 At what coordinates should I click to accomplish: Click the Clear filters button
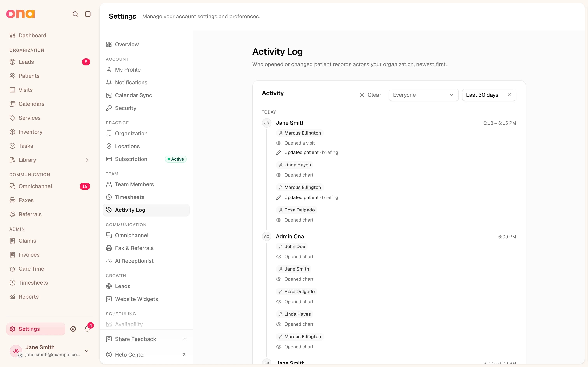pyautogui.click(x=370, y=95)
